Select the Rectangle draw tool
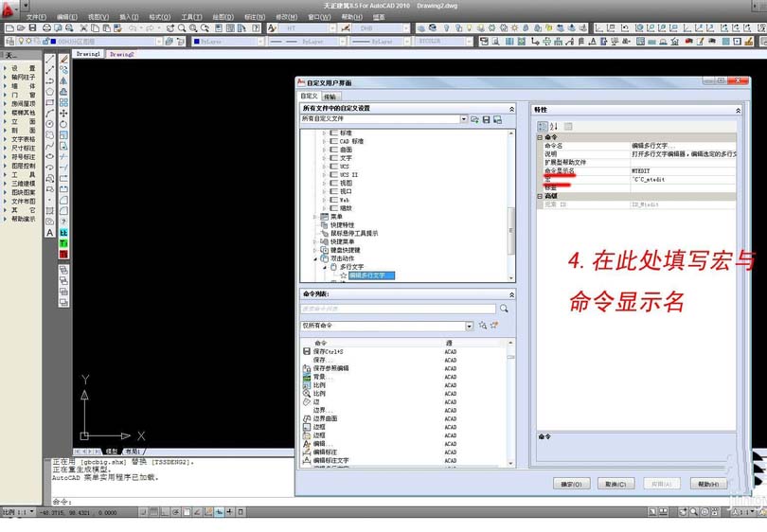This screenshot has width=767, height=532. (50, 102)
